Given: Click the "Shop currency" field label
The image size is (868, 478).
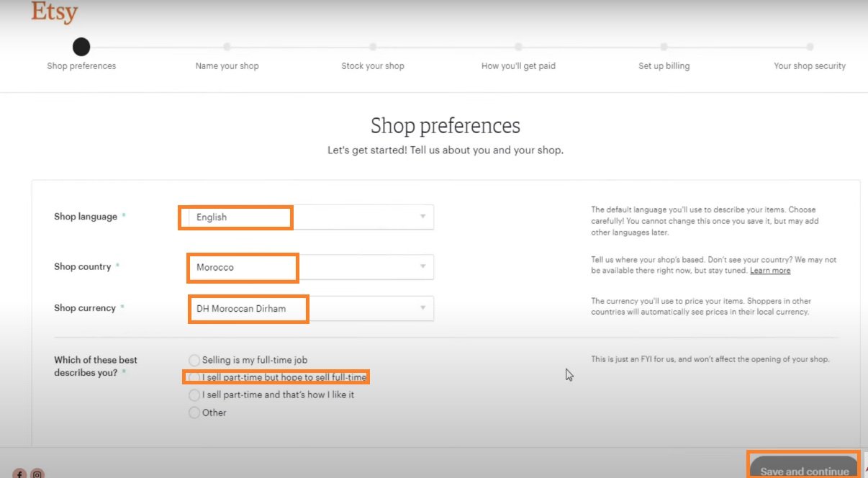Looking at the screenshot, I should pyautogui.click(x=85, y=308).
